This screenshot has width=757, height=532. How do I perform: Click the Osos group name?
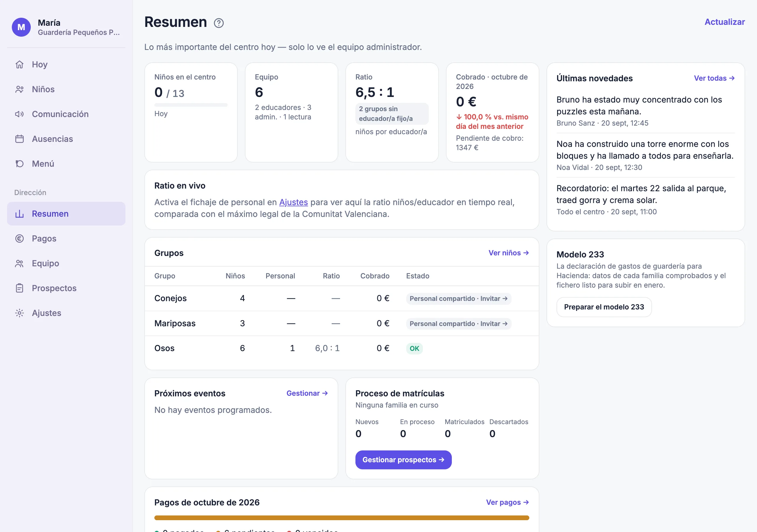coord(164,348)
